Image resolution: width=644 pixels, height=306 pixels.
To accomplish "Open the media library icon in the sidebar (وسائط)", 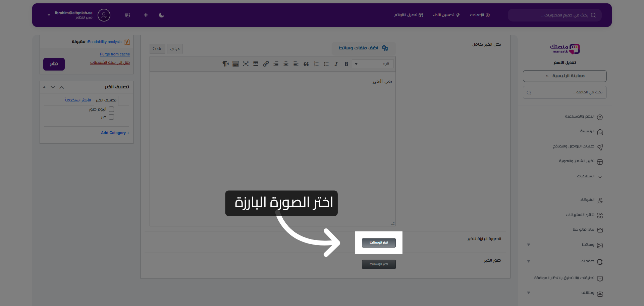I will click(600, 245).
